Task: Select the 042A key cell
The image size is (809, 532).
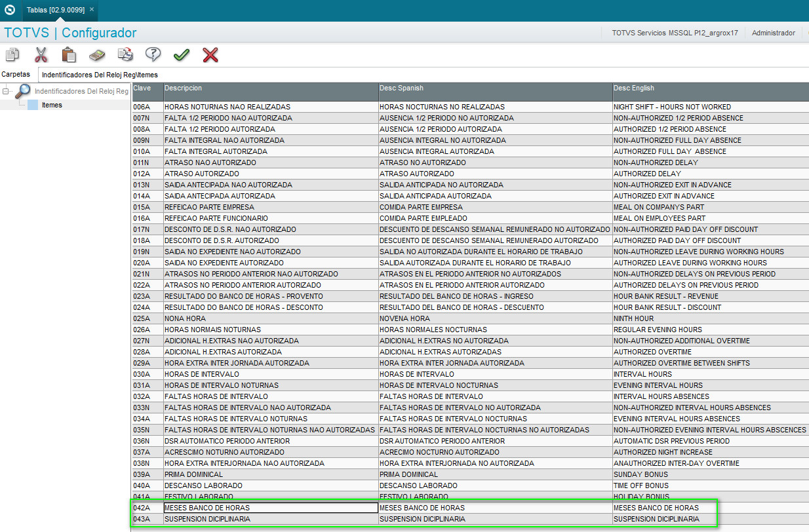Action: (x=148, y=508)
